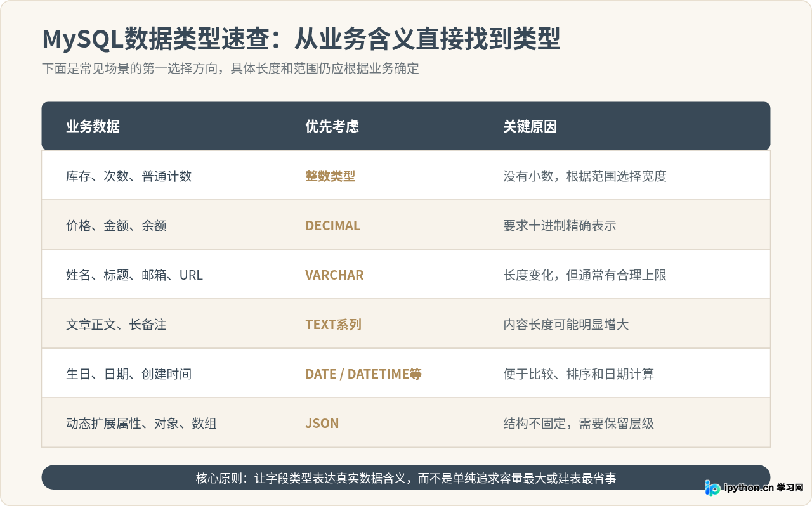Click the ipython.cn logo icon
Viewport: 812px width, 506px height.
pyautogui.click(x=713, y=488)
